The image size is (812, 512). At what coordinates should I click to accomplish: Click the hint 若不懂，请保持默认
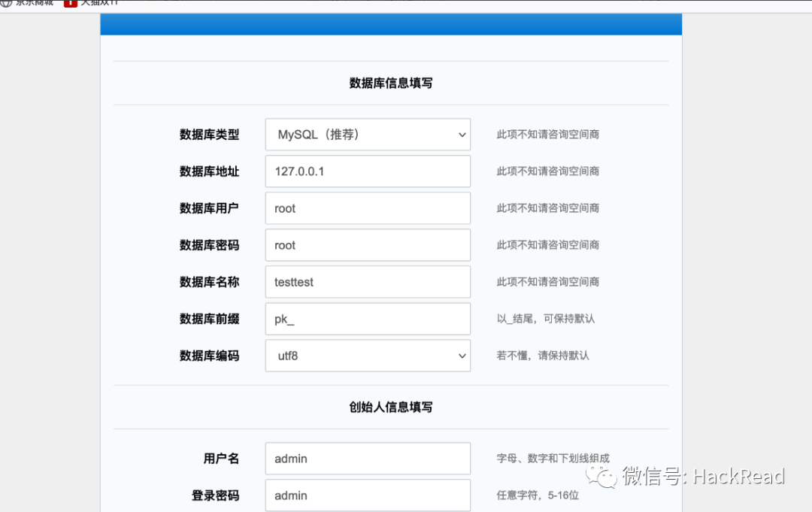pos(543,355)
